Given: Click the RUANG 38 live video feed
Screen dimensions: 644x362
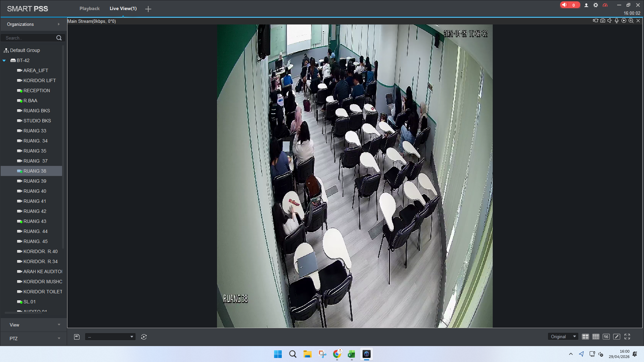Looking at the screenshot, I should tap(355, 176).
